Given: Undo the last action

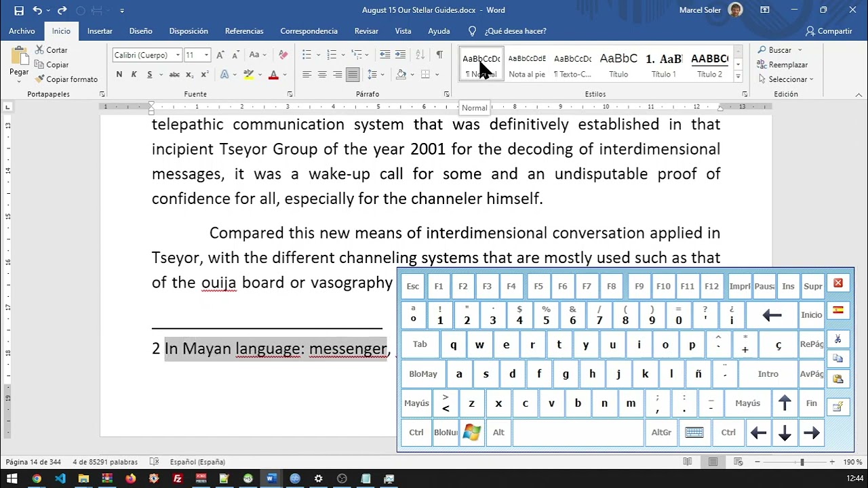Looking at the screenshot, I should coord(37,10).
